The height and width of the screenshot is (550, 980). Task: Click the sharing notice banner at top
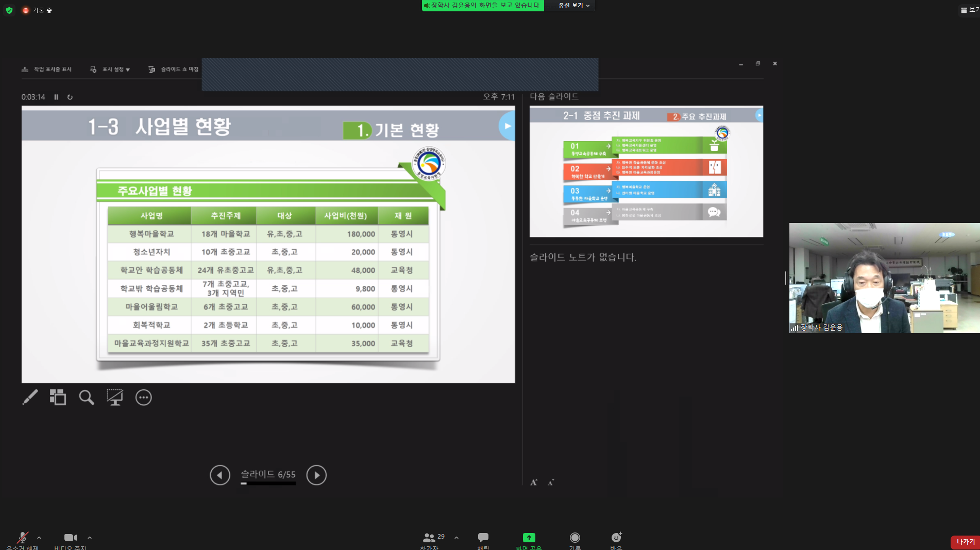coord(483,5)
